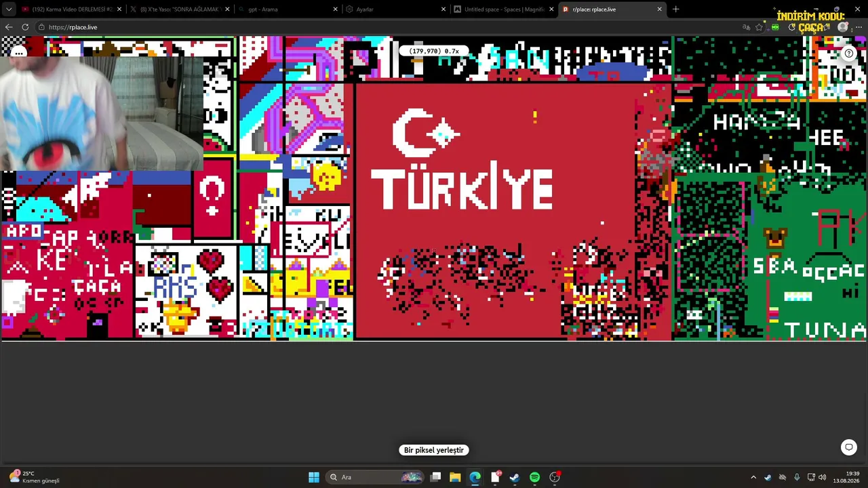Open Task View from the taskbar
Screen dimensions: 868x488
(x=436, y=477)
